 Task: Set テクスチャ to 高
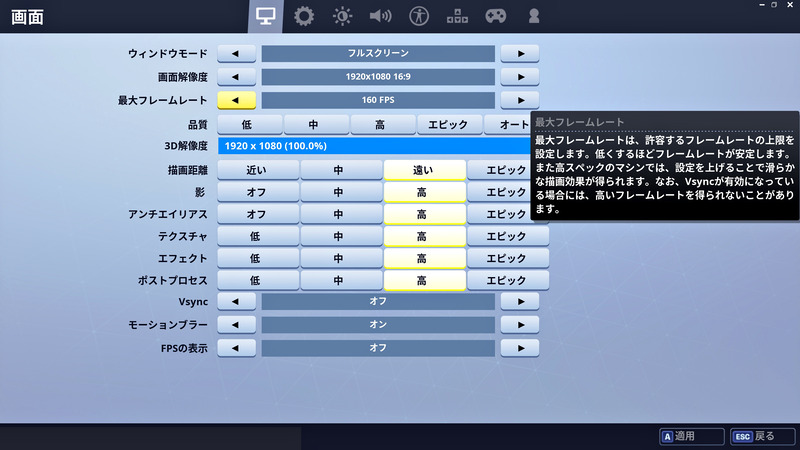click(x=424, y=236)
